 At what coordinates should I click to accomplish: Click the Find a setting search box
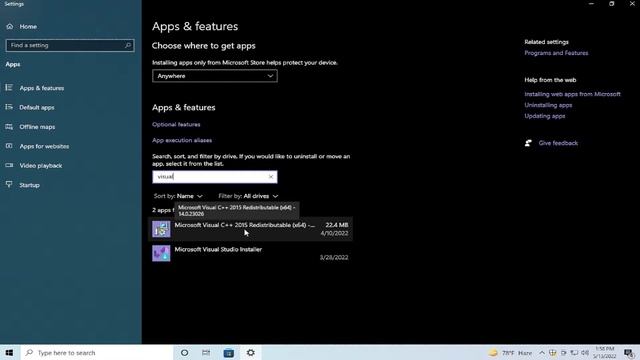click(70, 45)
